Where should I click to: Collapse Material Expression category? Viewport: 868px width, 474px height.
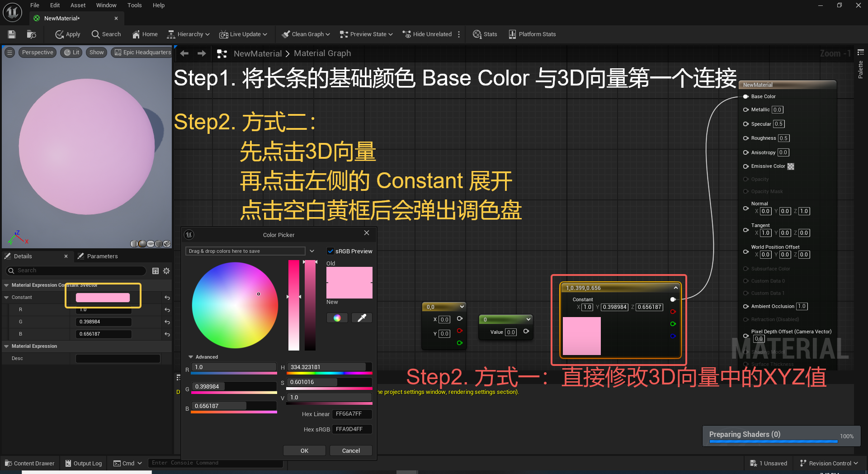pyautogui.click(x=6, y=346)
